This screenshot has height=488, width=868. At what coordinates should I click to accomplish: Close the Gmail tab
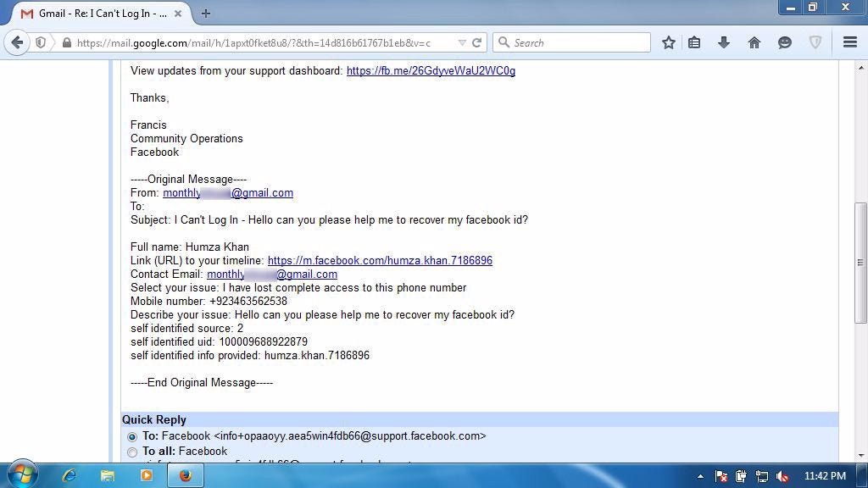pos(178,14)
